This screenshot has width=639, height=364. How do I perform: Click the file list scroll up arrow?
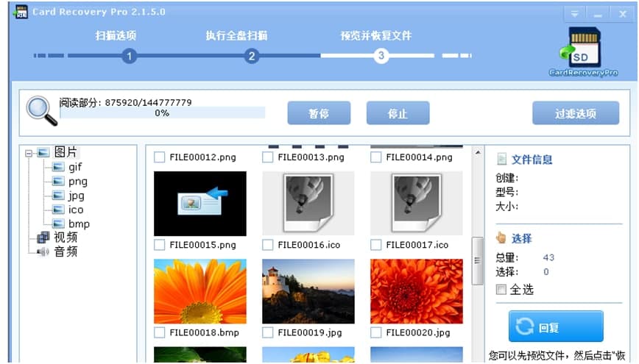478,152
